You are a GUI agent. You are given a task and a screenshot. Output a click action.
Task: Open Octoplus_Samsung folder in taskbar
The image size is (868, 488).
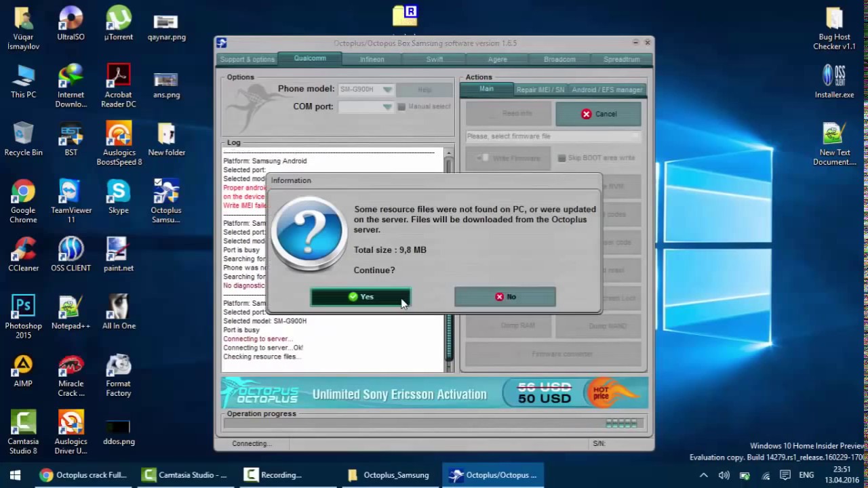[x=389, y=475]
